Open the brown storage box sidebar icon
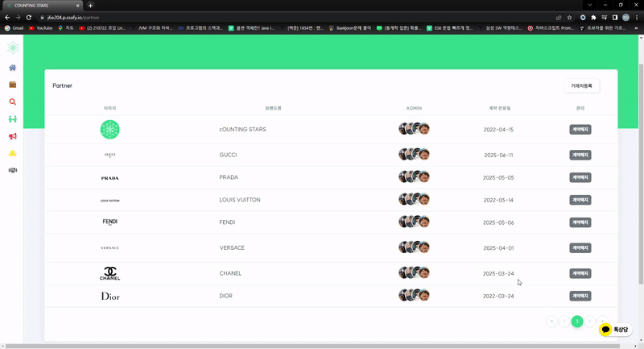 (12, 85)
